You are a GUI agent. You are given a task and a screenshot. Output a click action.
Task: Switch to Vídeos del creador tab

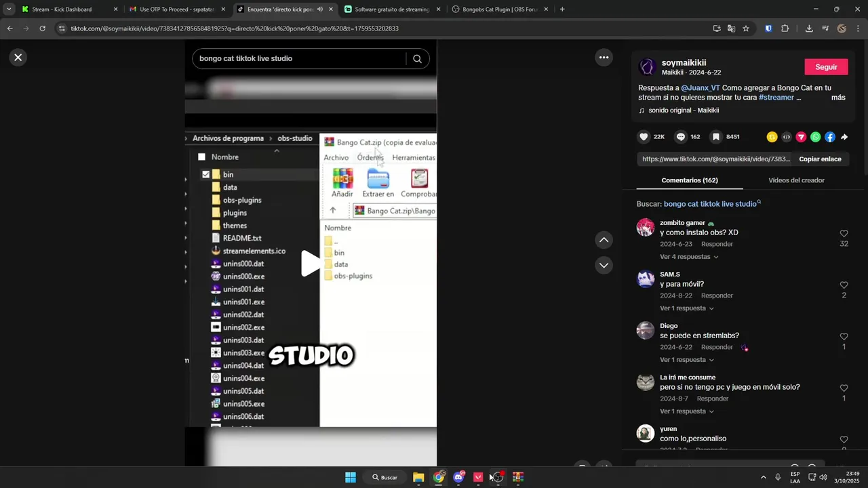(796, 180)
